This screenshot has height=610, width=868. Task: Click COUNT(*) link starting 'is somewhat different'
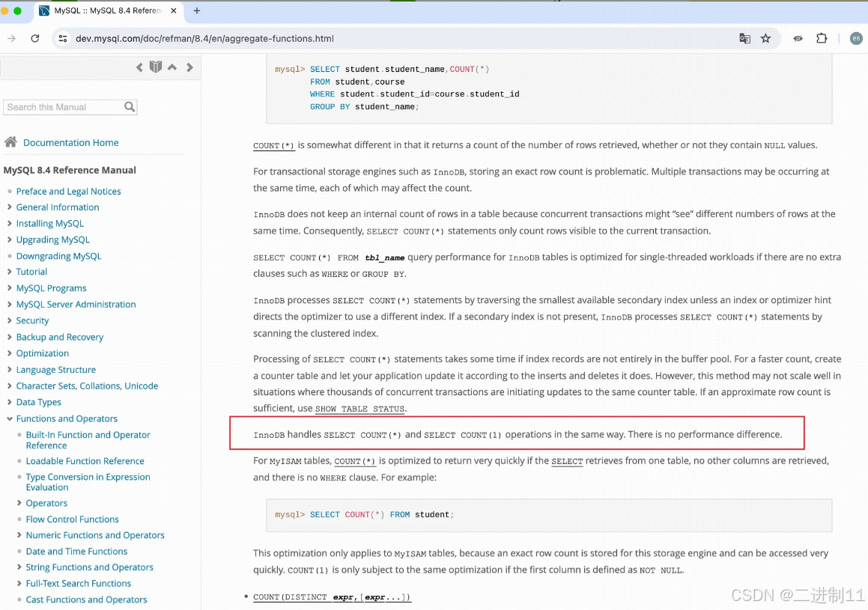point(273,145)
